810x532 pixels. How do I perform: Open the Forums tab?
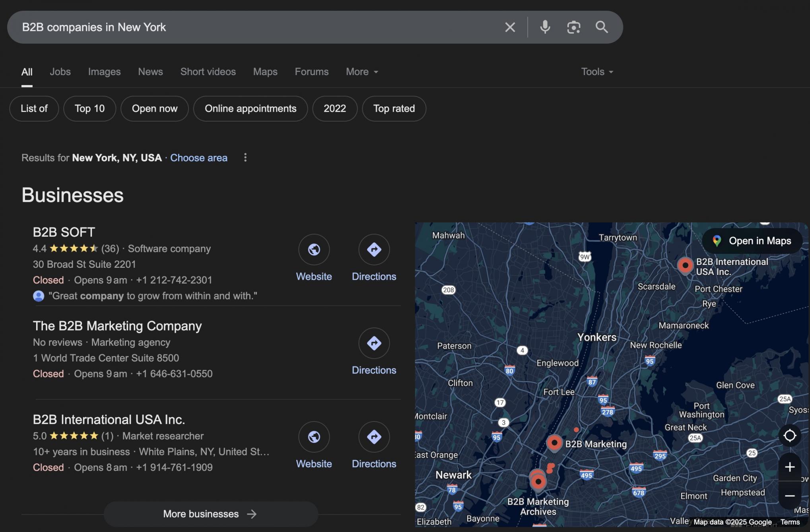[311, 72]
